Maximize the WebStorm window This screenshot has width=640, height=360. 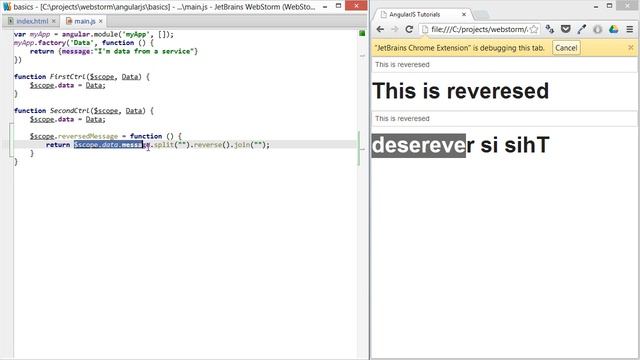(x=338, y=6)
